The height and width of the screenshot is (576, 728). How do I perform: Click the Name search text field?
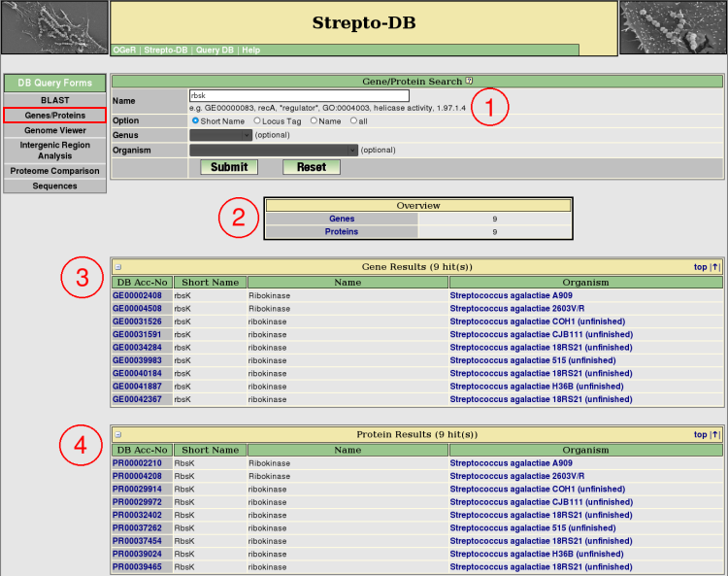click(x=299, y=96)
